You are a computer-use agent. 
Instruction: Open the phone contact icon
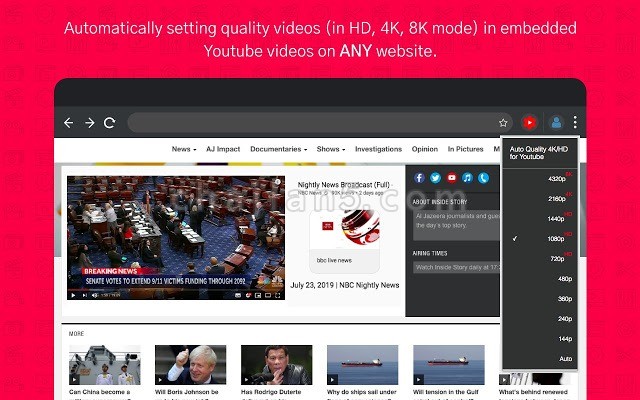[x=483, y=178]
